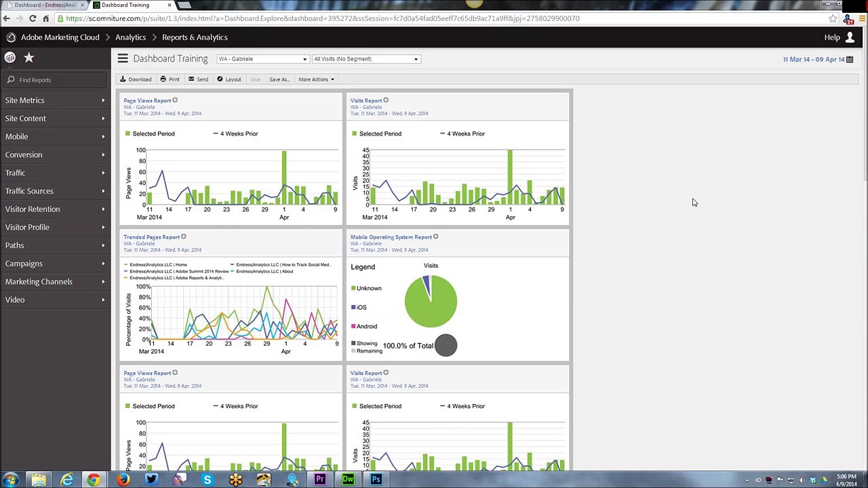Click the Print toolbar button
868x488 pixels.
[170, 79]
